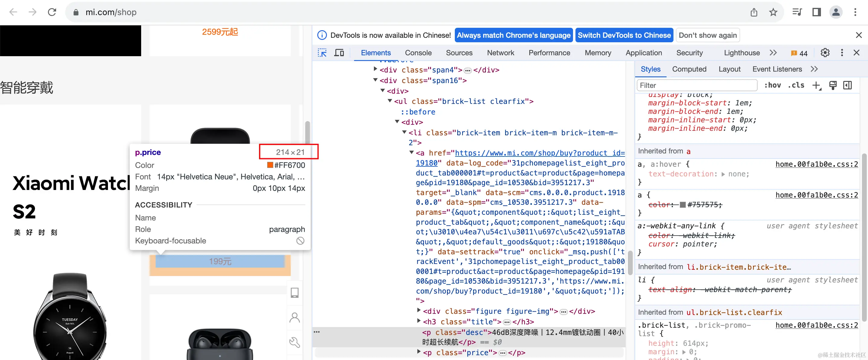Click the new style rule plus icon
Screen dimensions: 868x360
pyautogui.click(x=816, y=85)
